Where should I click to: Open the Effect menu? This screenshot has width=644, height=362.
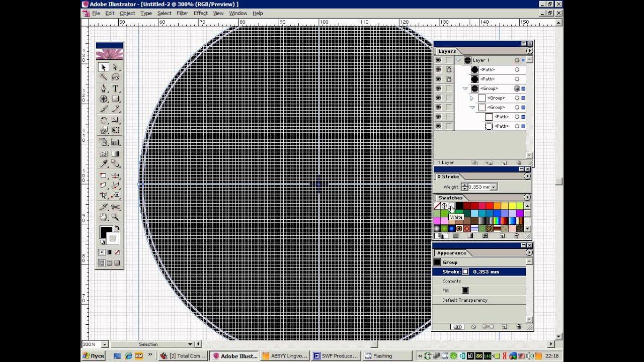click(201, 14)
